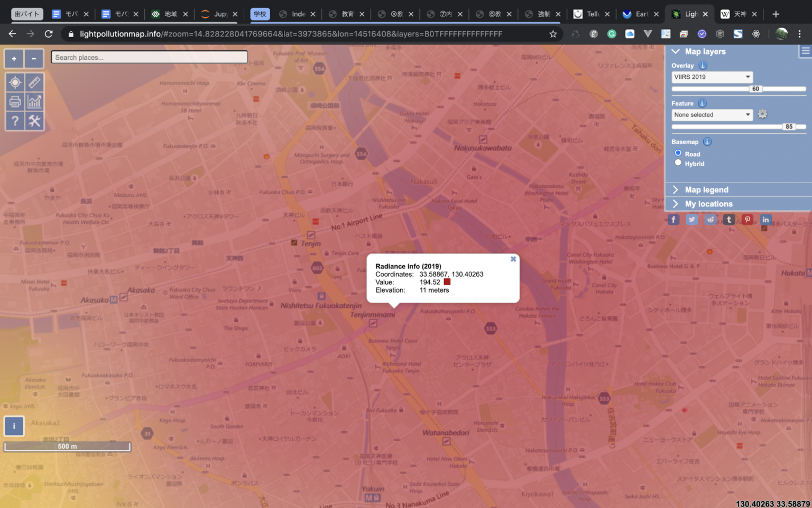Click the Tenjinminami station label

click(373, 314)
